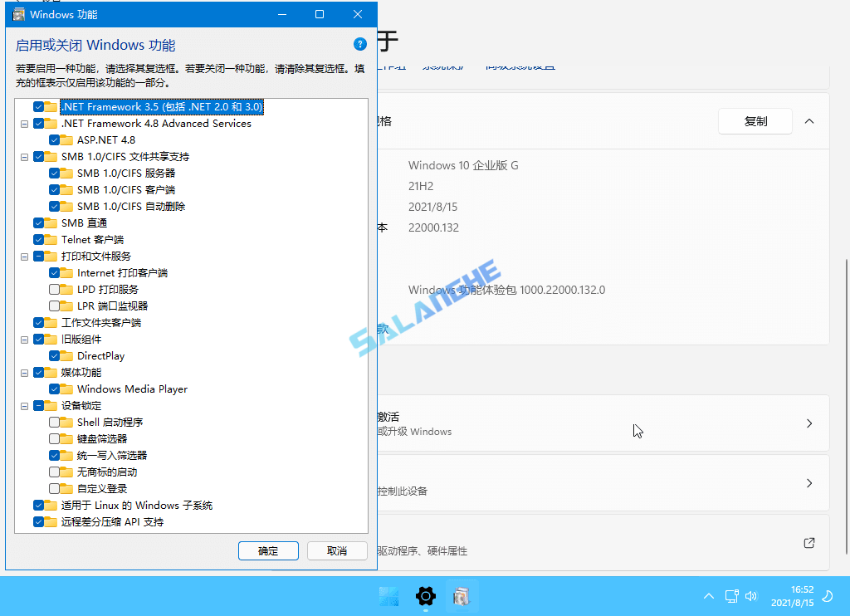Check the 自定义登录 checkbox
Viewport: 850px width, 616px height.
point(54,489)
